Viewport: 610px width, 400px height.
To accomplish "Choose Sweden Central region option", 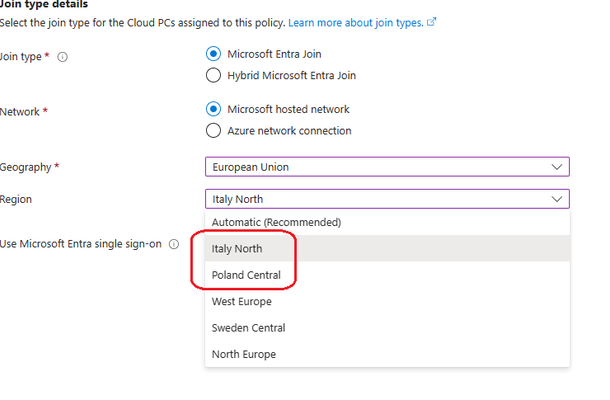I will click(387, 328).
